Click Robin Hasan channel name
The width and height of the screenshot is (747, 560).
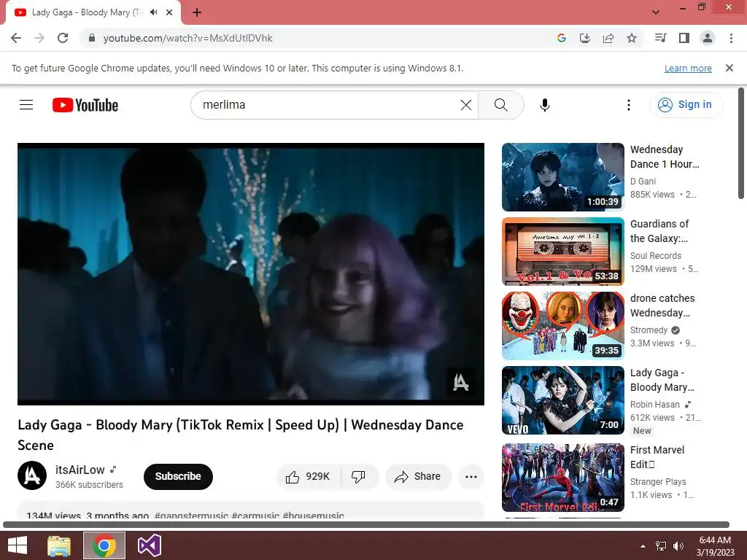coord(655,404)
